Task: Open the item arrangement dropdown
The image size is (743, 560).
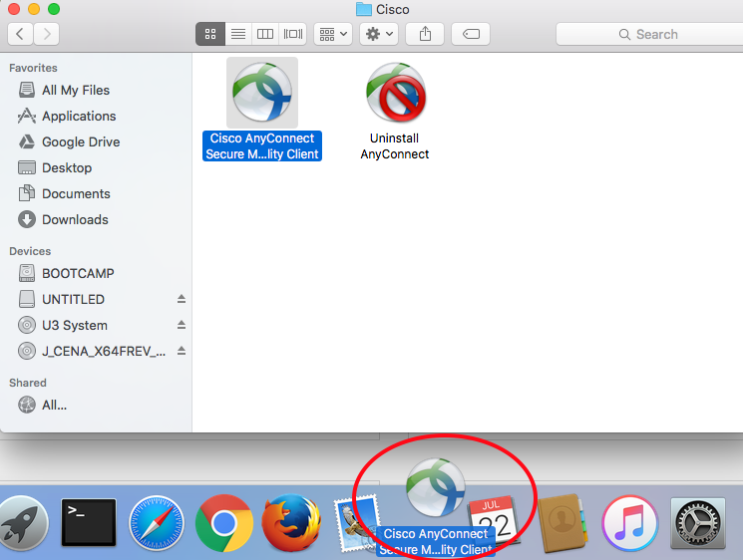Action: 333,34
